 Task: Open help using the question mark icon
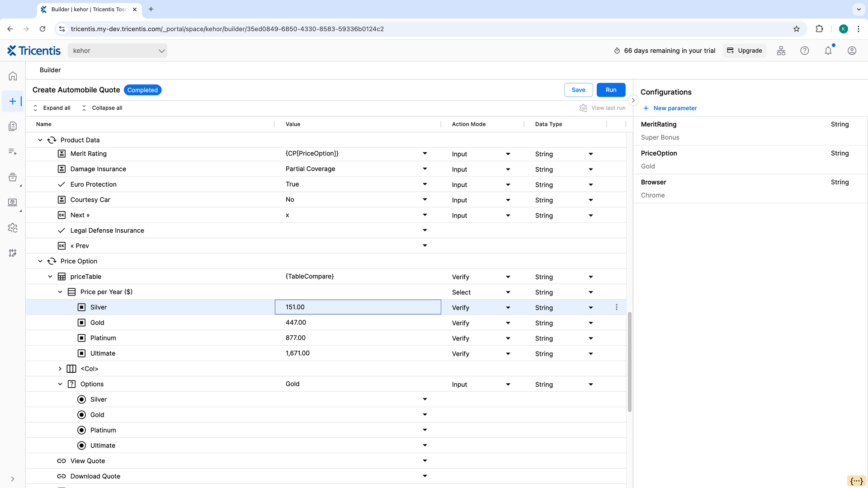coord(805,51)
